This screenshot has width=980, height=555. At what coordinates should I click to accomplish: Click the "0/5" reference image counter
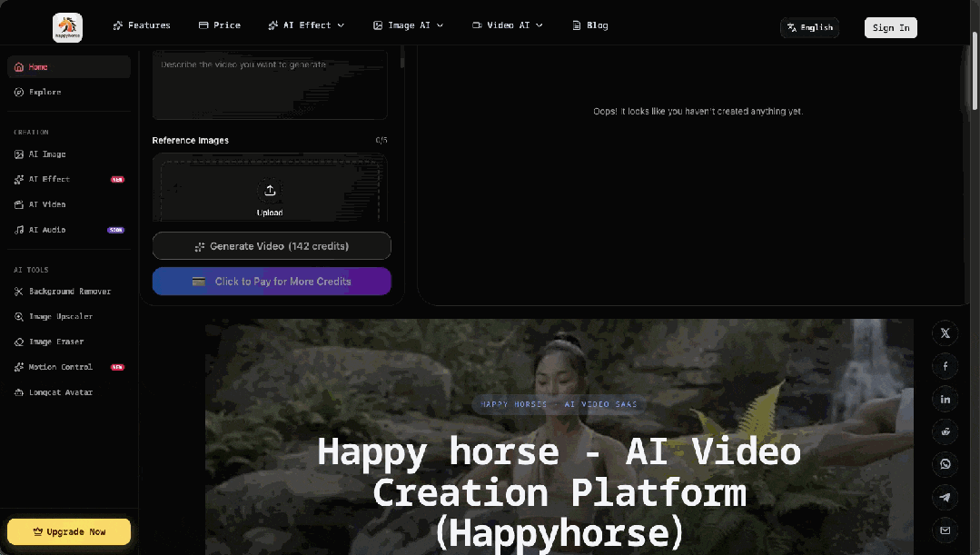pyautogui.click(x=381, y=141)
